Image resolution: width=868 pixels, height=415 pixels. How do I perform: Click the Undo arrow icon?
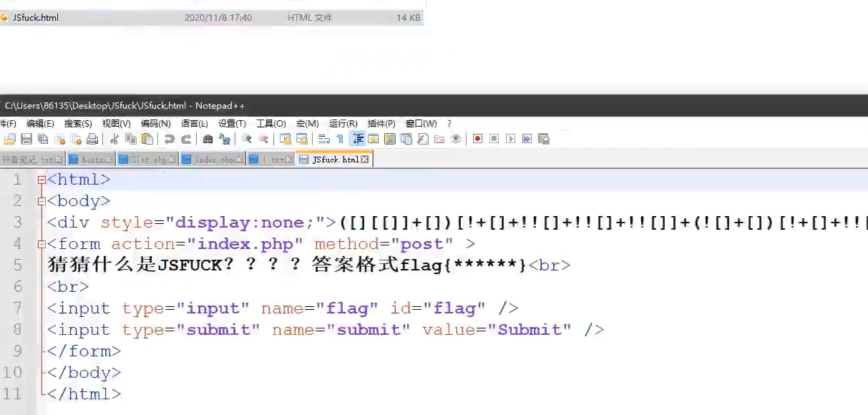[170, 139]
